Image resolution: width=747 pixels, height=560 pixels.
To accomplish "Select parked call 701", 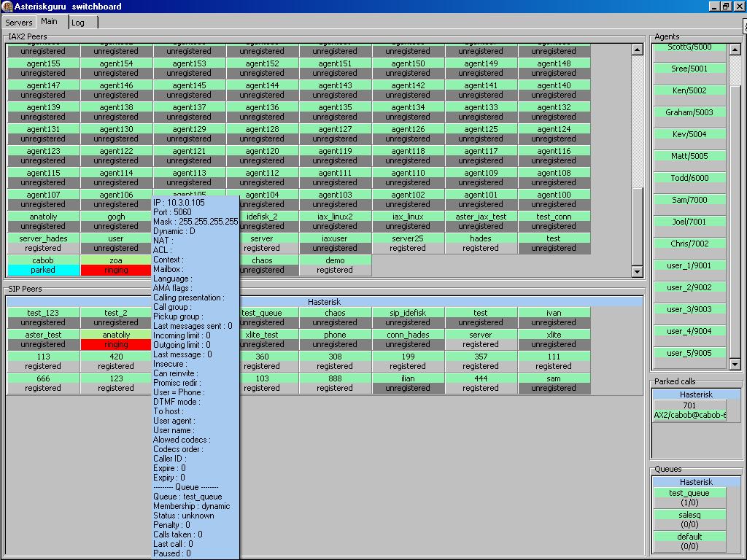I will click(x=689, y=411).
